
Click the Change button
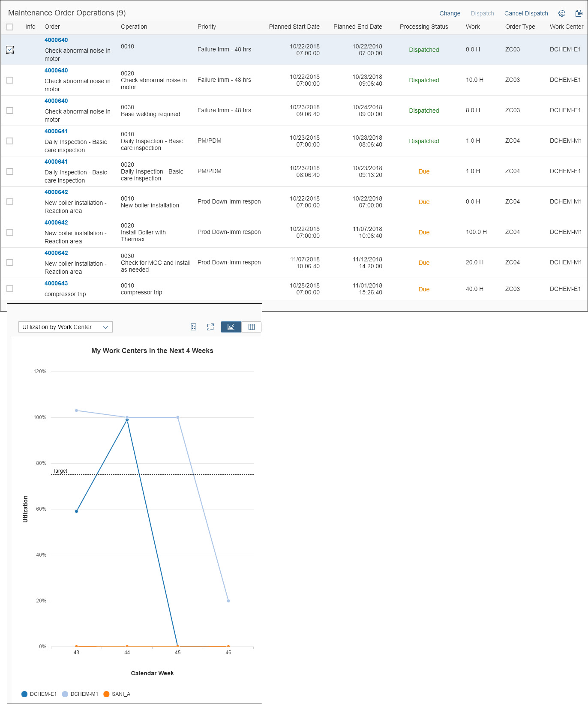coord(450,13)
